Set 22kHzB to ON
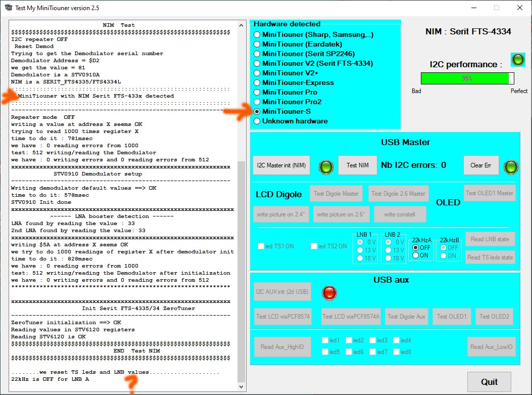The width and height of the screenshot is (532, 395). coord(443,256)
